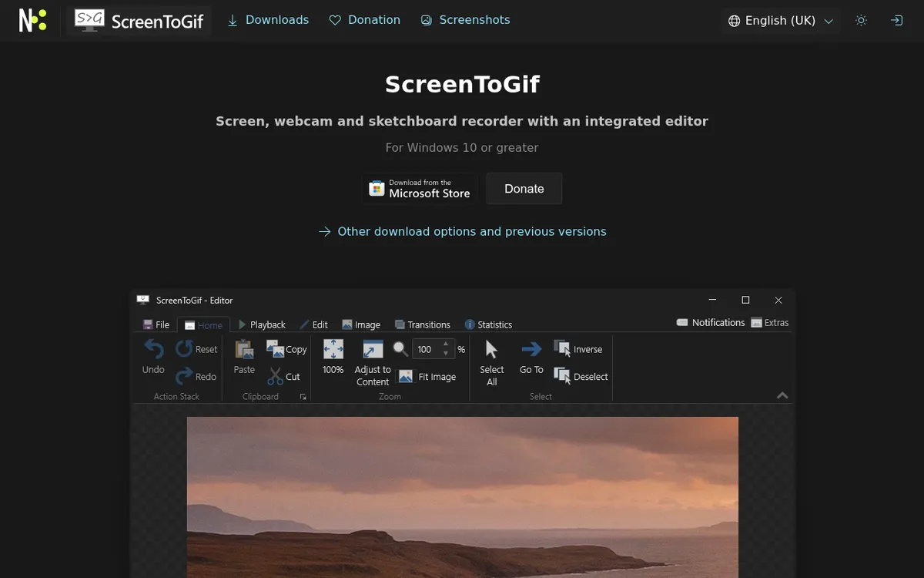Click the Playback tab play icon
The image size is (924, 578).
(243, 324)
